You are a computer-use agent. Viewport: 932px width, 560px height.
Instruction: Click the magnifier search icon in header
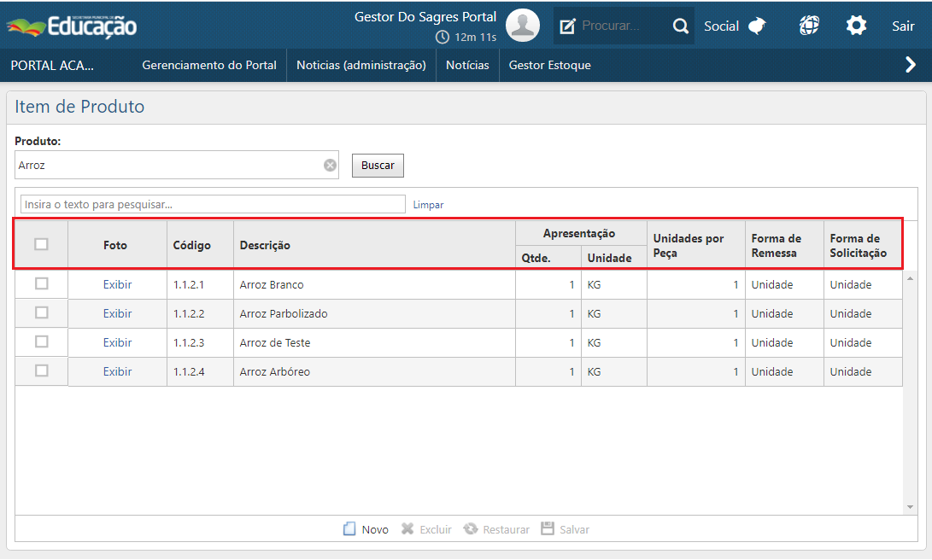point(680,26)
